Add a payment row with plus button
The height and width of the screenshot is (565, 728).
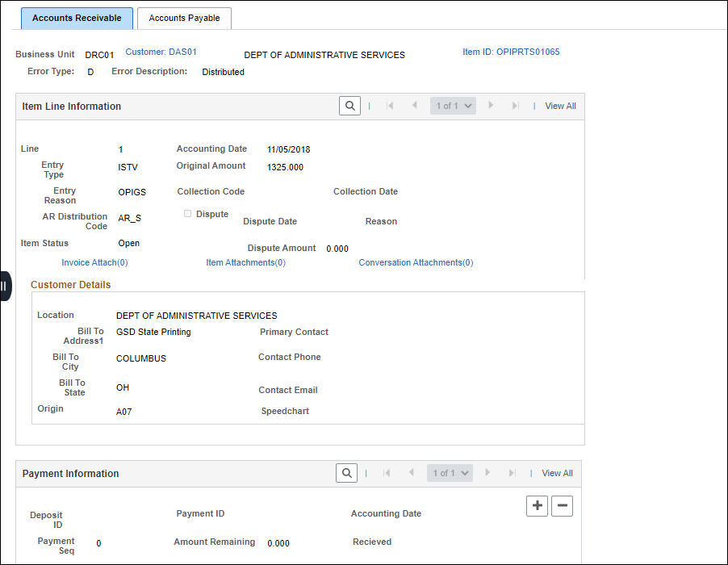tap(537, 506)
